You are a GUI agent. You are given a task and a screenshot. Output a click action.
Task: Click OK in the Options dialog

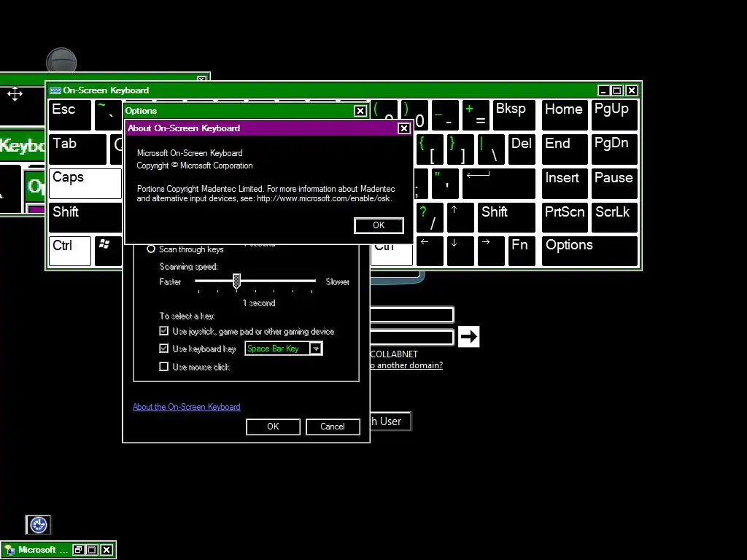(x=273, y=427)
